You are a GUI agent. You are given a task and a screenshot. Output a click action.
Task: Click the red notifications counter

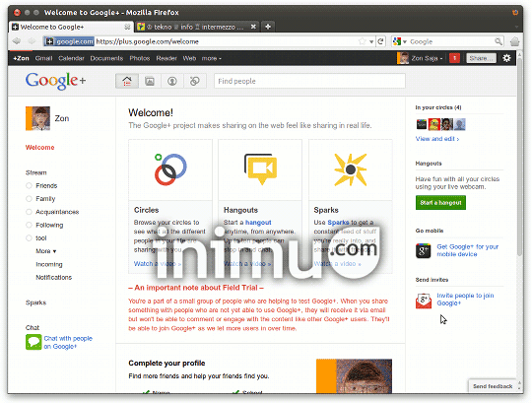click(454, 58)
